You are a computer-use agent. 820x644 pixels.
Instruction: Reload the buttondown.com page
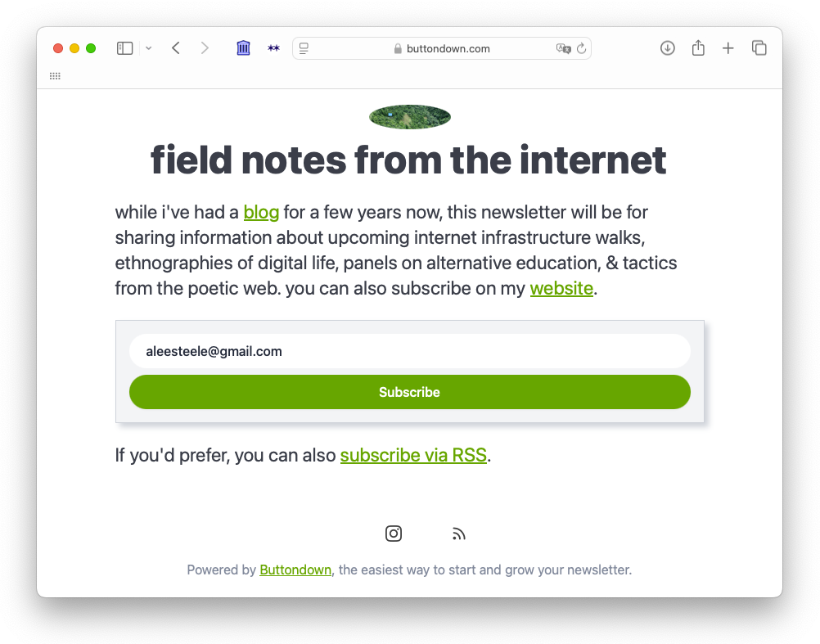(x=582, y=49)
